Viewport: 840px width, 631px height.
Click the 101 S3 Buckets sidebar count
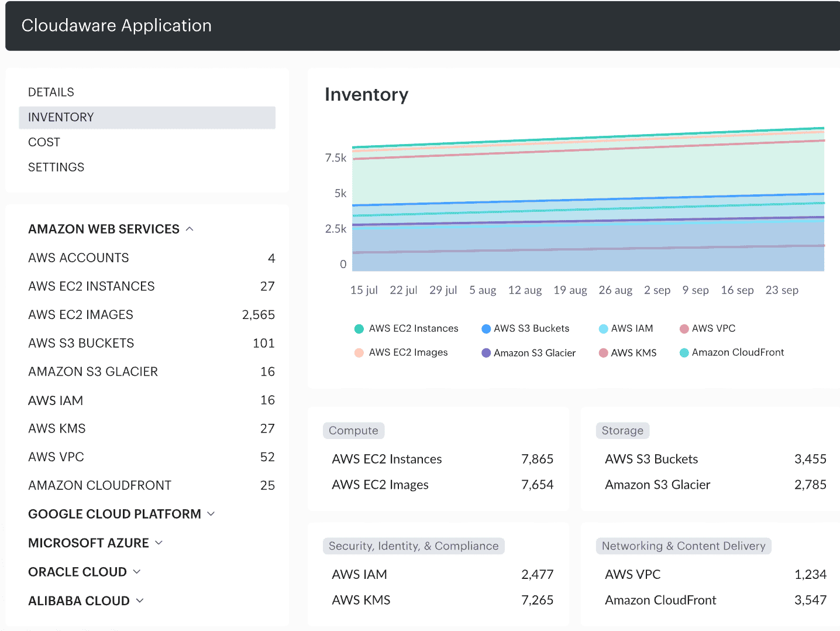[264, 343]
